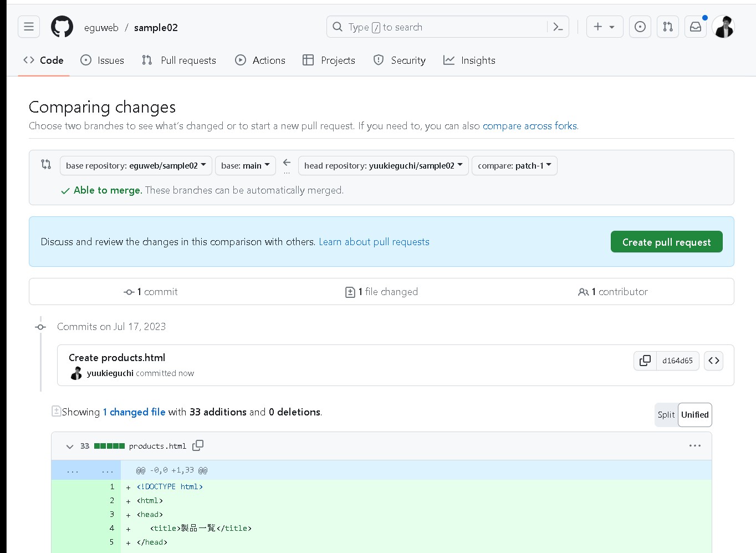This screenshot has height=553, width=756.
Task: Copy the full commit SHA icon
Action: 645,361
